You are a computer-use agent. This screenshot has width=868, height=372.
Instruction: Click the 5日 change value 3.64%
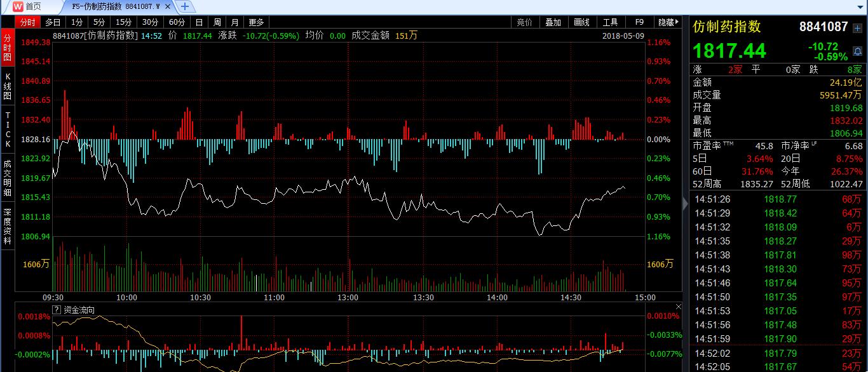(759, 159)
